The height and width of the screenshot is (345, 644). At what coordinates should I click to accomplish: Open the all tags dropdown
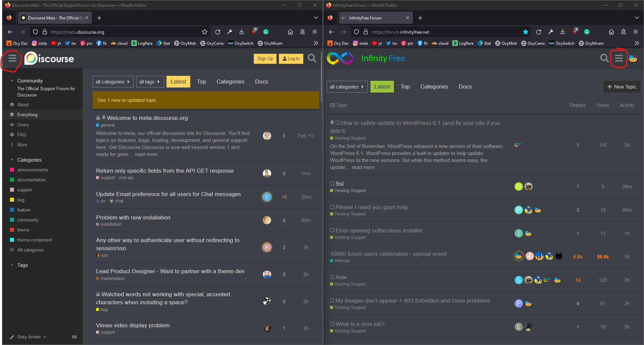[150, 82]
